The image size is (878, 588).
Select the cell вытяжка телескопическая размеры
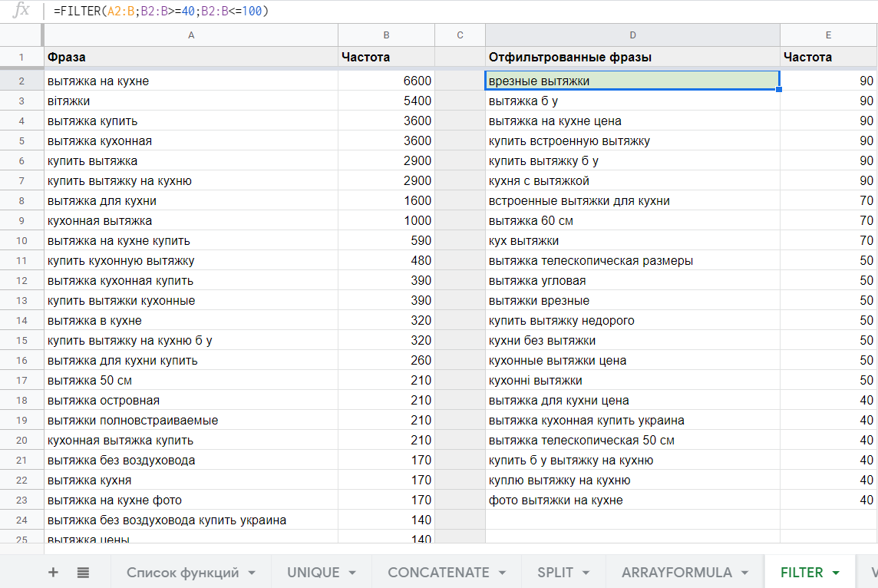point(632,261)
